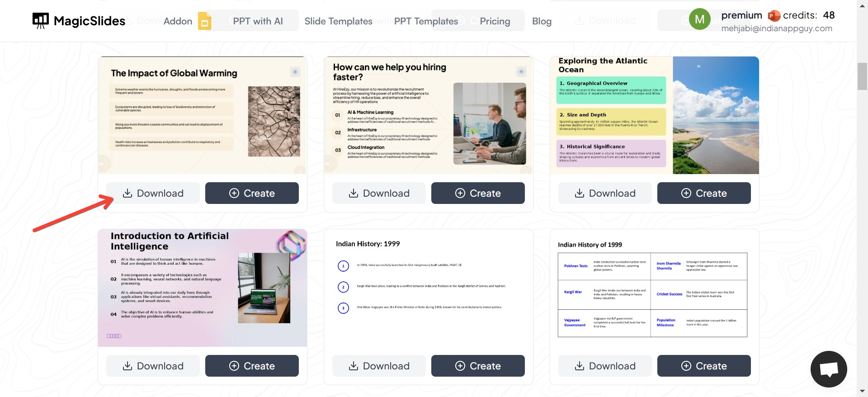This screenshot has width=868, height=397.
Task: Open the chat support bubble icon
Action: pos(829,369)
